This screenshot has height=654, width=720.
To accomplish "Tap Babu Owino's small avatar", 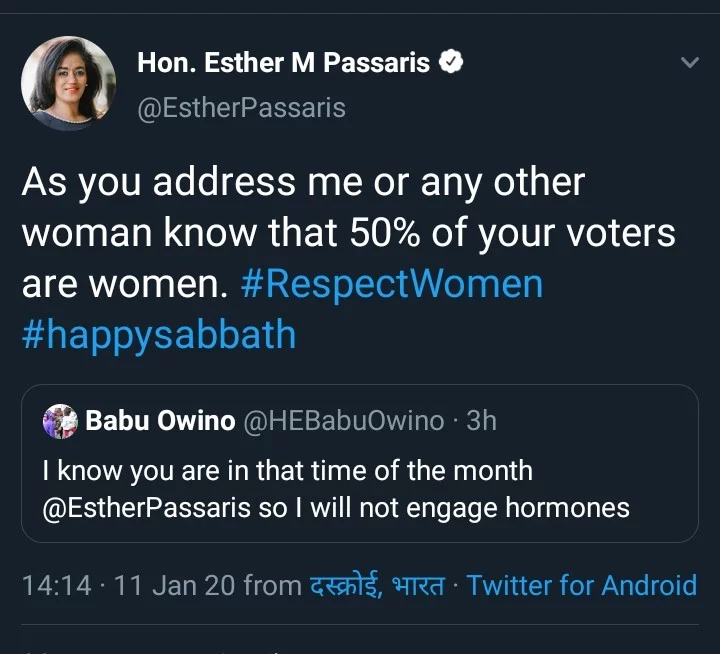I will (61, 421).
